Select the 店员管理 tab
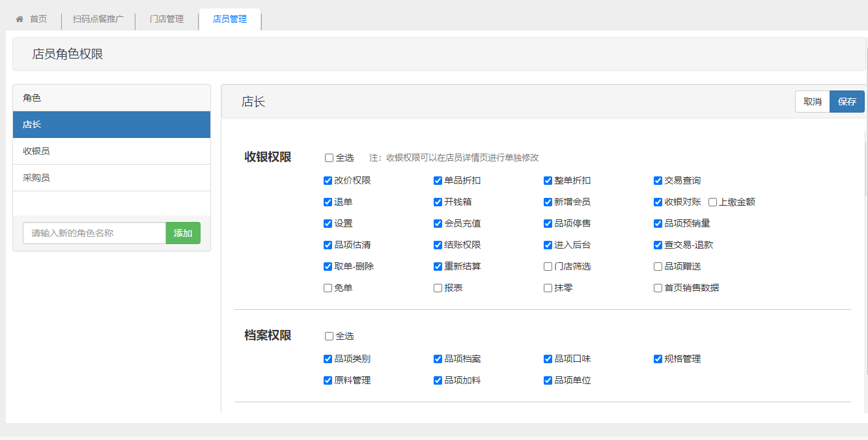Viewport: 868px width, 440px height. [x=230, y=20]
